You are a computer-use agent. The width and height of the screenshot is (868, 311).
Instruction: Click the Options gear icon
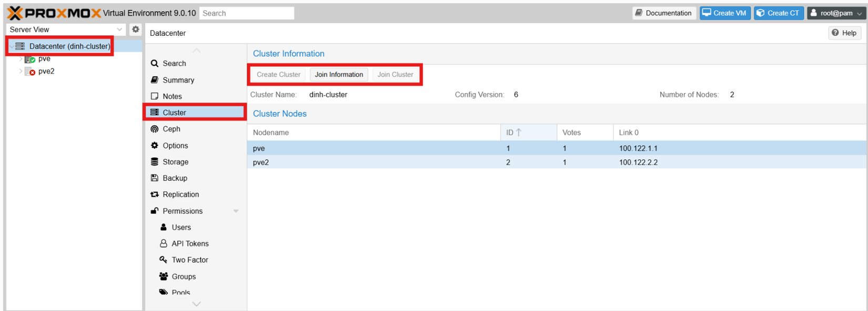click(155, 145)
